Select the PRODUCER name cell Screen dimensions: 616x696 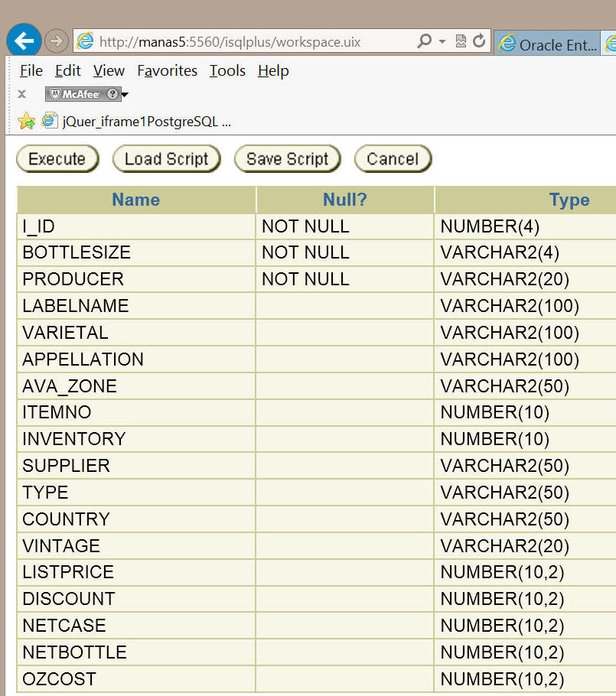pos(136,279)
